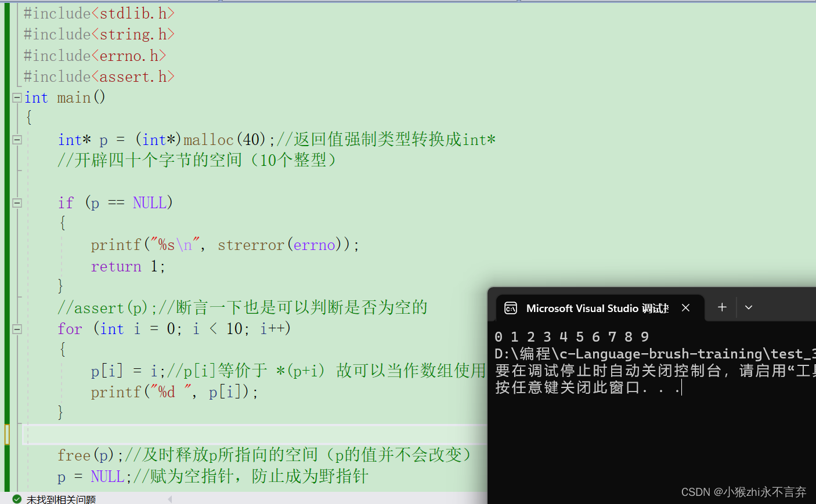Click the '#include<stdlib.h>' line
816x504 pixels.
click(99, 13)
